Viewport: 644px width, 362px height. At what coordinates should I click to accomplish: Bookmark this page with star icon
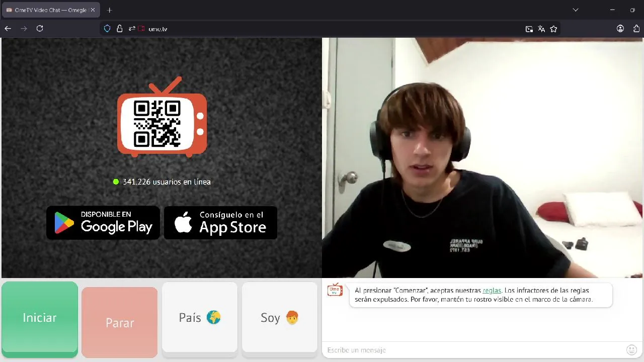click(x=553, y=29)
